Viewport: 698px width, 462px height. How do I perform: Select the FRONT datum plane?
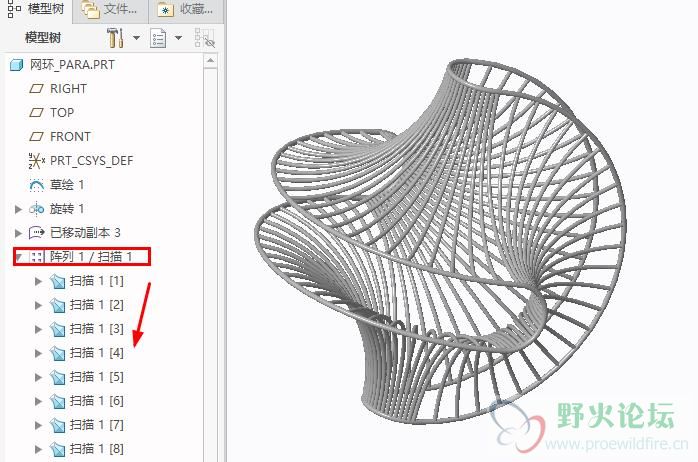[x=70, y=137]
